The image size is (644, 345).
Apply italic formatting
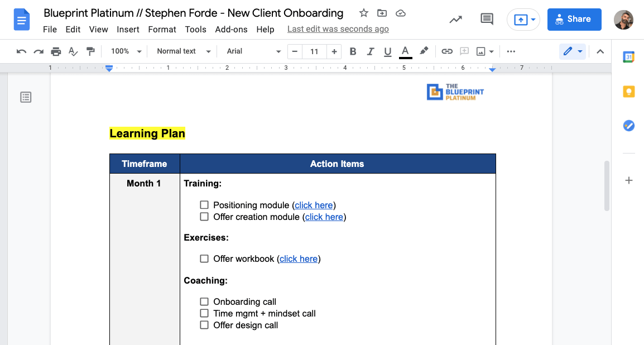click(x=370, y=51)
